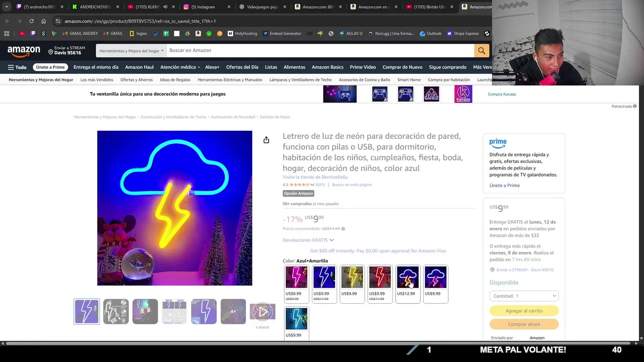644x362 pixels.
Task: Select the purple cloud color option
Action: click(x=435, y=284)
